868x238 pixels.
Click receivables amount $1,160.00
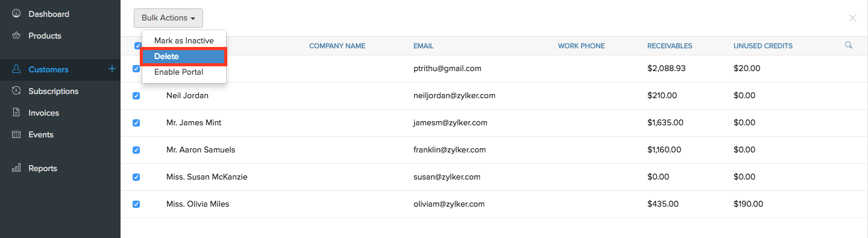[664, 149]
